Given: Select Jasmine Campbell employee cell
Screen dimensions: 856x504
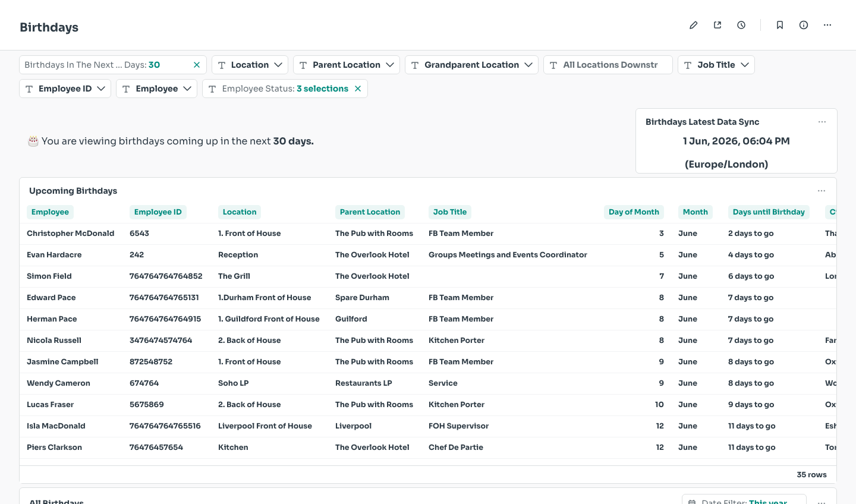Looking at the screenshot, I should [62, 362].
